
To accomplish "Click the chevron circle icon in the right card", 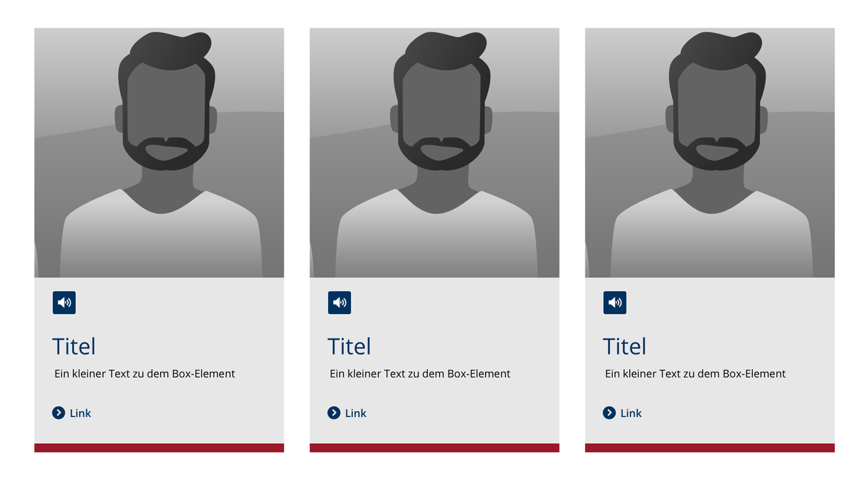I will pyautogui.click(x=609, y=413).
